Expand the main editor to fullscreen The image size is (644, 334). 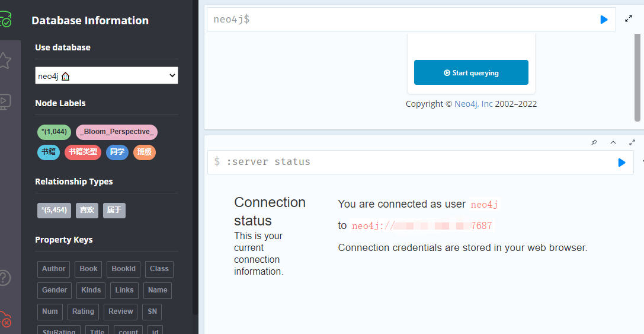(629, 18)
